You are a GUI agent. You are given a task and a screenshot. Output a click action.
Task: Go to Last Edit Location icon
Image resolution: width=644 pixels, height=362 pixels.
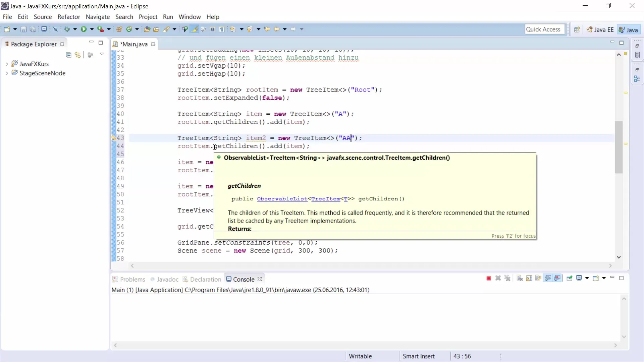coord(267,29)
